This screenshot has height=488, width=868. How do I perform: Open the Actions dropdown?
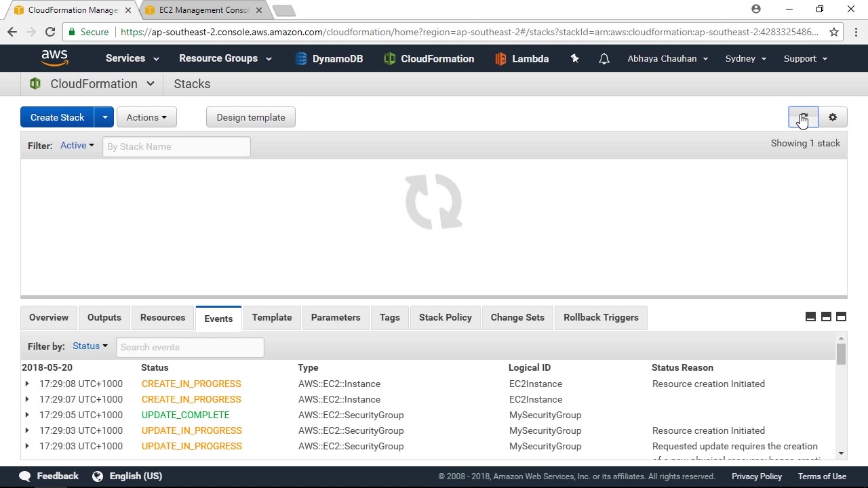click(x=146, y=117)
